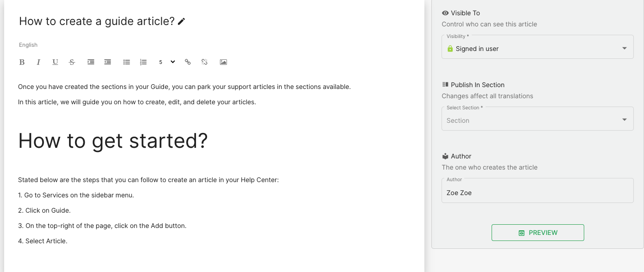Click the eye icon beside Visible To
The height and width of the screenshot is (272, 644).
445,13
